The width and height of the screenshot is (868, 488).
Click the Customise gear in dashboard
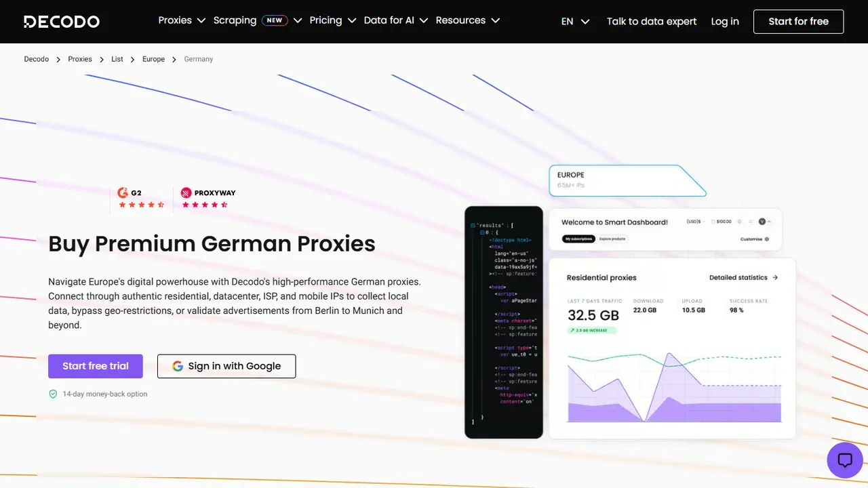tap(767, 239)
